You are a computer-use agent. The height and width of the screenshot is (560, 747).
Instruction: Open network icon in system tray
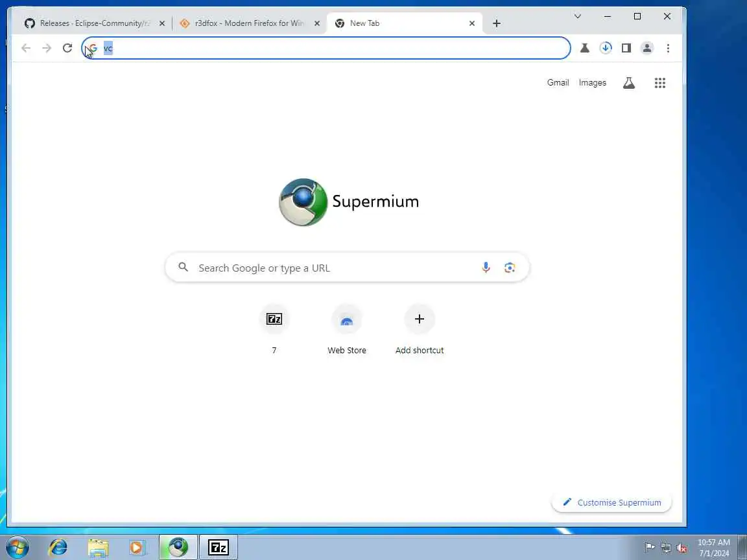[x=665, y=548]
